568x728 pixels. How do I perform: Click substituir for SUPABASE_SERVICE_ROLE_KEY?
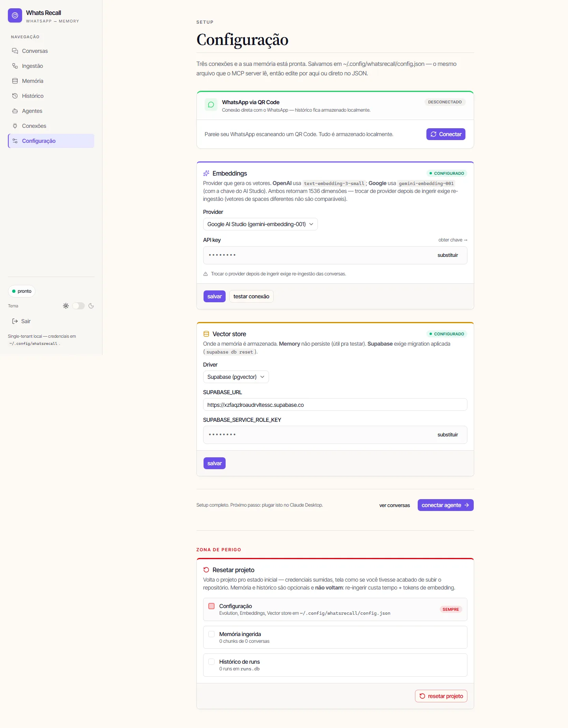(448, 435)
